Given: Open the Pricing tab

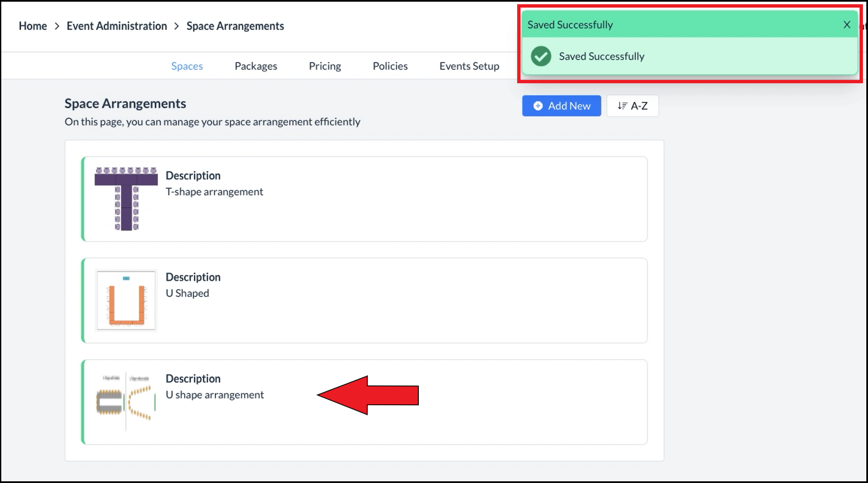Looking at the screenshot, I should pyautogui.click(x=325, y=66).
